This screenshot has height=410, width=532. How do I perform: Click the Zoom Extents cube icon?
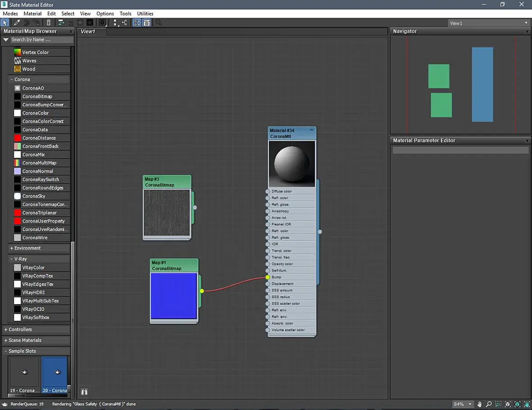[x=508, y=404]
